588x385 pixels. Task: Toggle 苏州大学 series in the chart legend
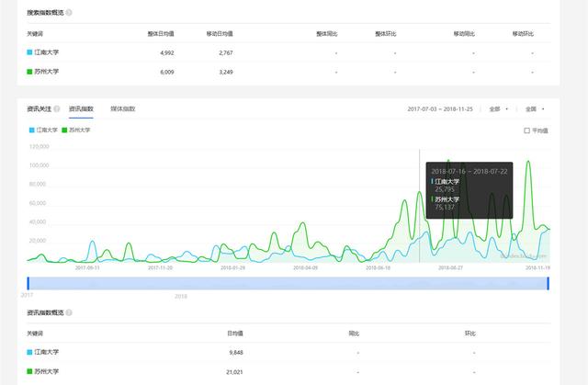(75, 130)
